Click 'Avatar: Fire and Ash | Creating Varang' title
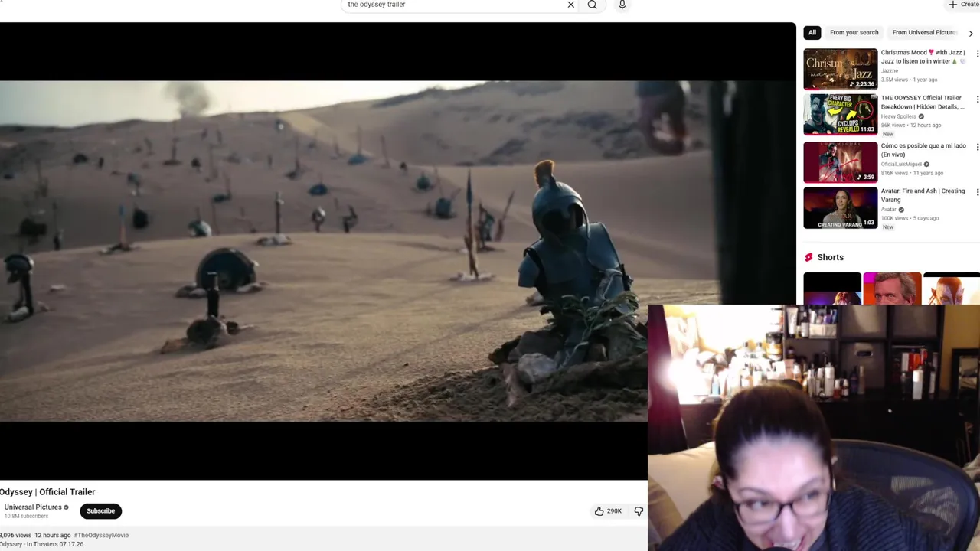This screenshot has width=980, height=551. (923, 195)
